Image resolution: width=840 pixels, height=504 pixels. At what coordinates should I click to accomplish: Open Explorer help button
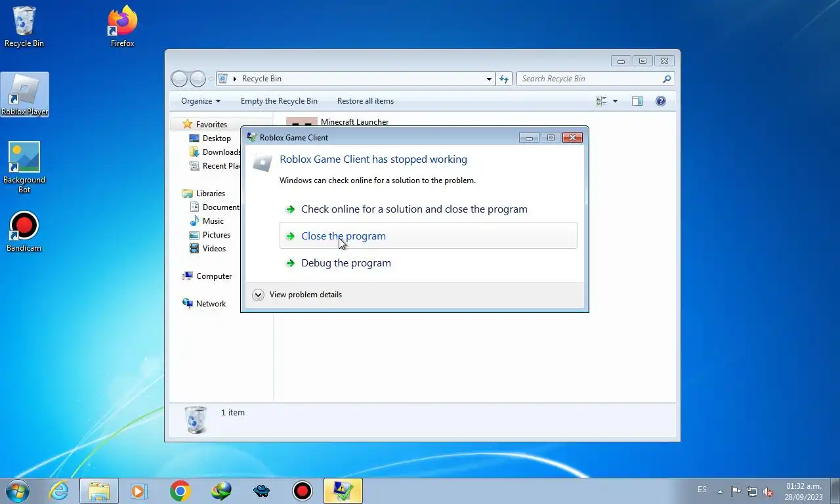pos(661,101)
